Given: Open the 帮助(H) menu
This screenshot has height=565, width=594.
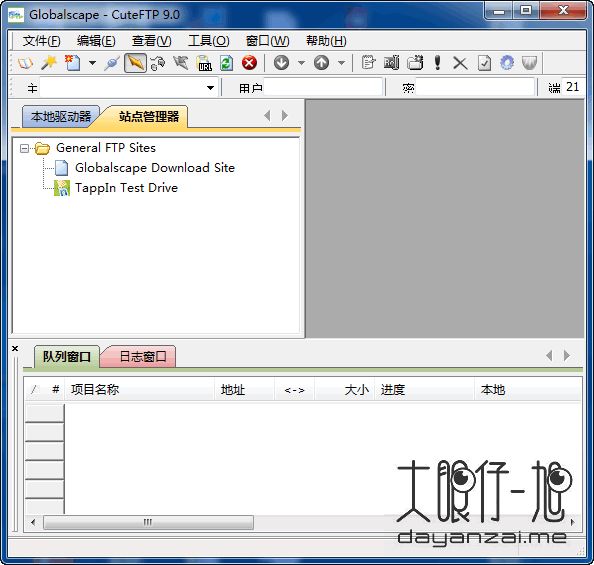Looking at the screenshot, I should (x=326, y=41).
